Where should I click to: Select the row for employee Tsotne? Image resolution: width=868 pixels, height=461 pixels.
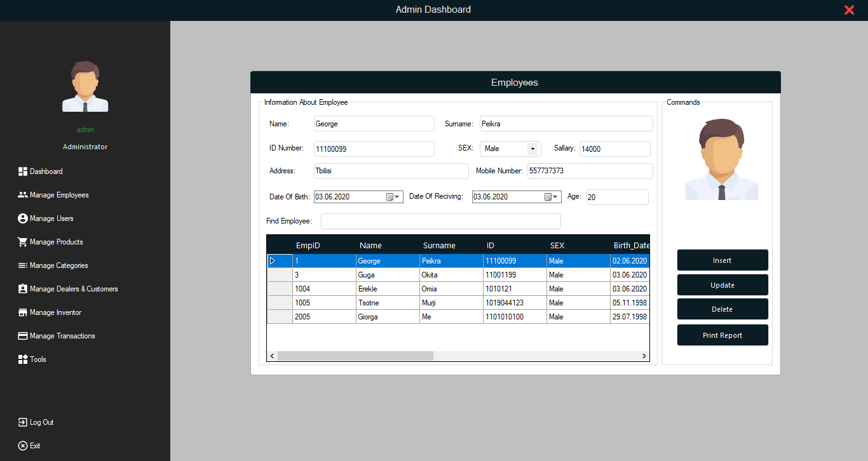click(458, 303)
